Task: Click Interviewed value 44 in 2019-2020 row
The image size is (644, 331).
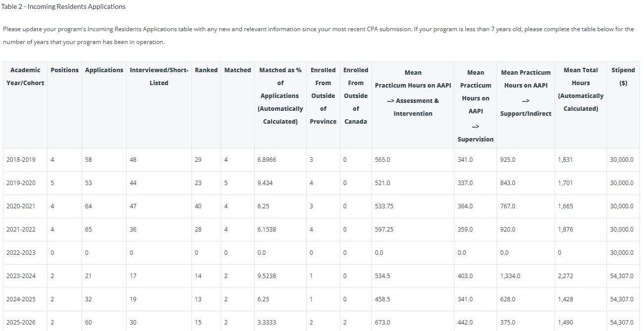Action: (x=133, y=183)
